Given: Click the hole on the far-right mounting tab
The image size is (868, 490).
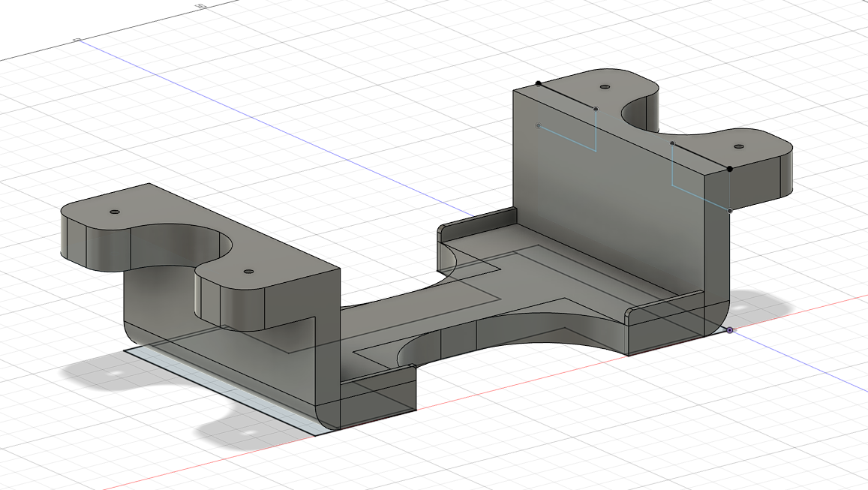Looking at the screenshot, I should point(738,146).
